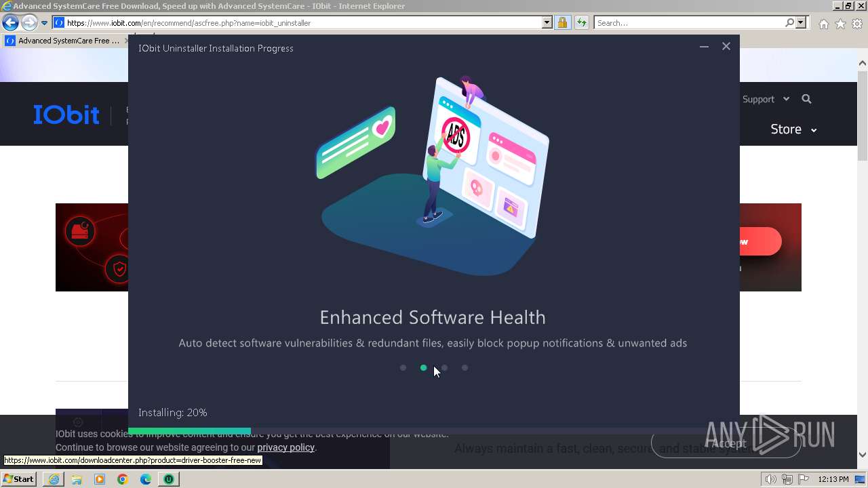The height and width of the screenshot is (488, 868).
Task: Click the Internet Explorer Back button
Action: point(10,23)
